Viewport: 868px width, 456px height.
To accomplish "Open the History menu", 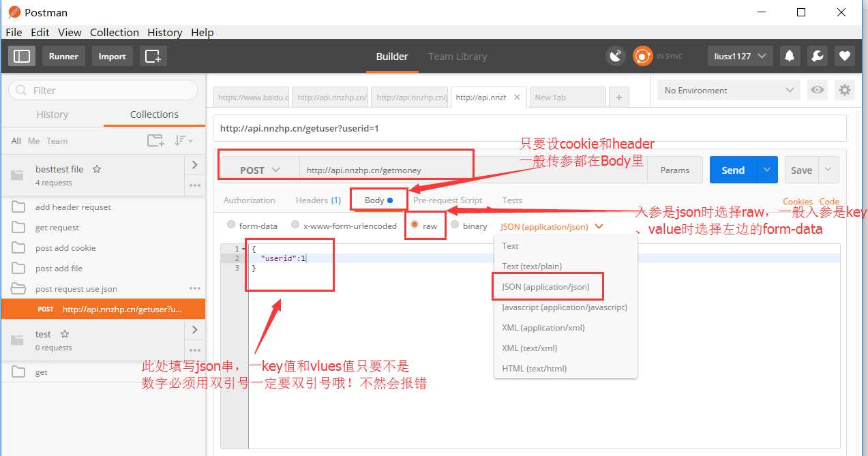I will pyautogui.click(x=164, y=32).
